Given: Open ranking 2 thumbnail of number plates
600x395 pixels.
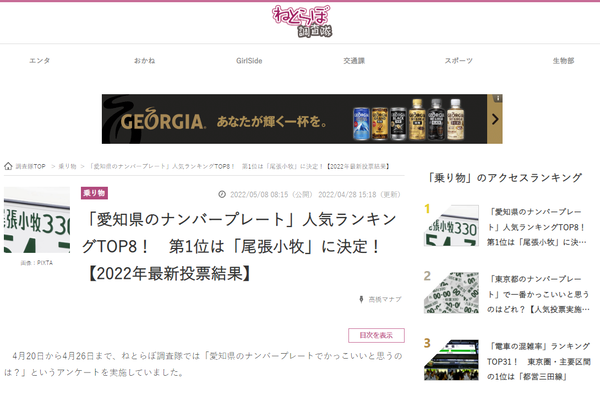Looking at the screenshot, I should pos(452,293).
